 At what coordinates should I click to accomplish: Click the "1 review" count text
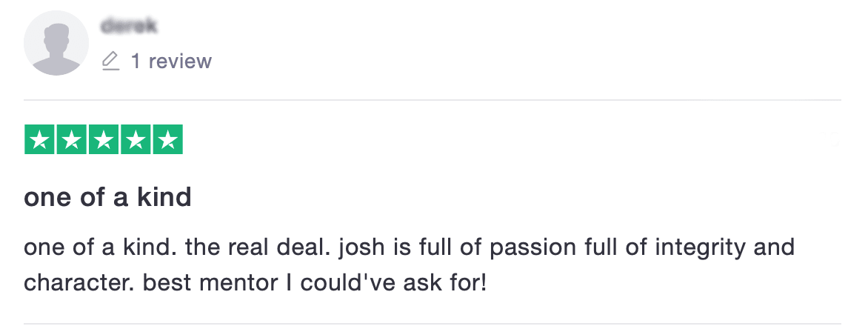171,61
